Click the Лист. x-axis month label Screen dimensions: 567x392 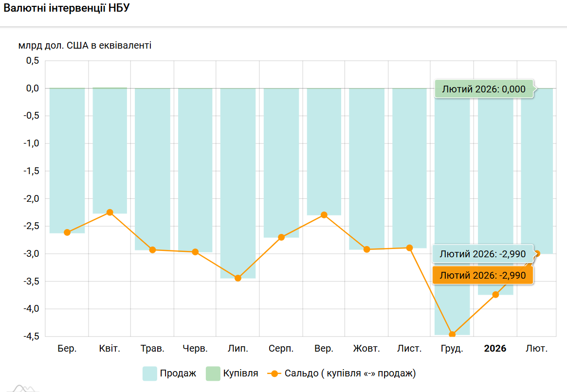click(409, 349)
